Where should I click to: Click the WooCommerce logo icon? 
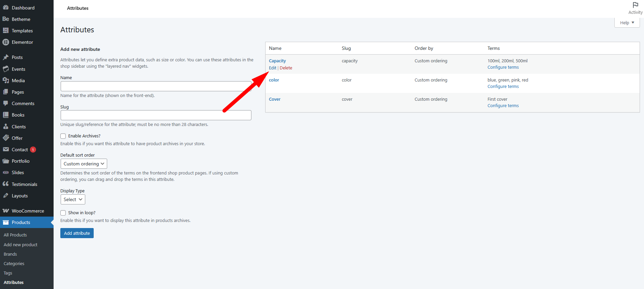coord(6,211)
